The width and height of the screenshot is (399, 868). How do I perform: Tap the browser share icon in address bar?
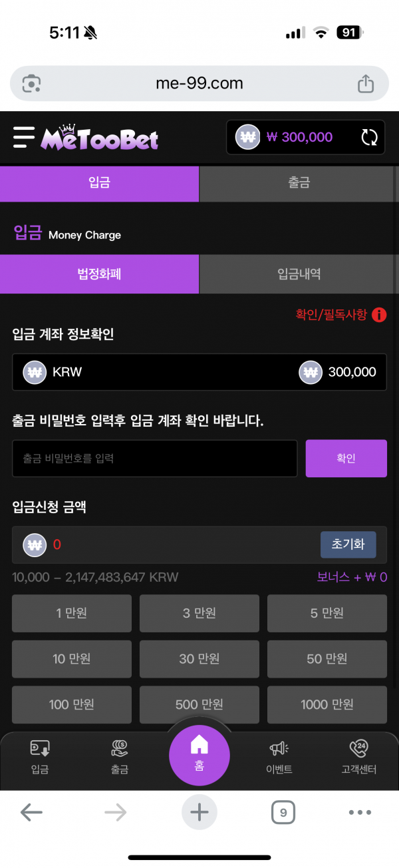[x=366, y=84]
